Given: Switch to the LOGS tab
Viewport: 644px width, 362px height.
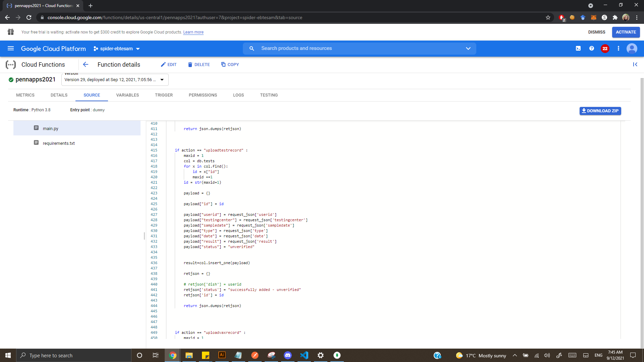Looking at the screenshot, I should click(238, 95).
